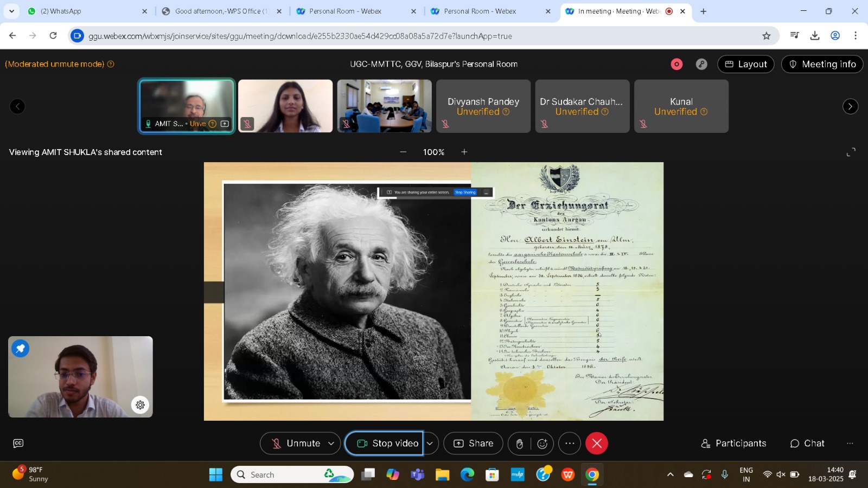Select the woman's video thumbnail
This screenshot has width=868, height=488.
(285, 106)
